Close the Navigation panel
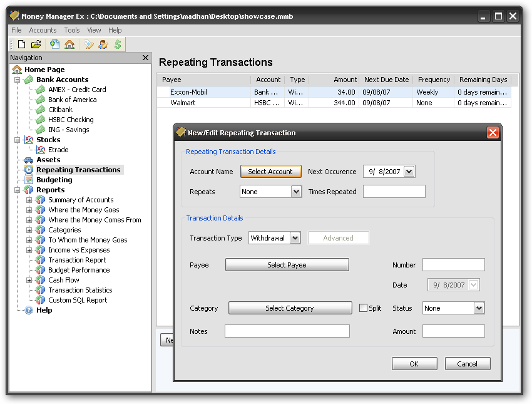532x404 pixels. coord(145,58)
